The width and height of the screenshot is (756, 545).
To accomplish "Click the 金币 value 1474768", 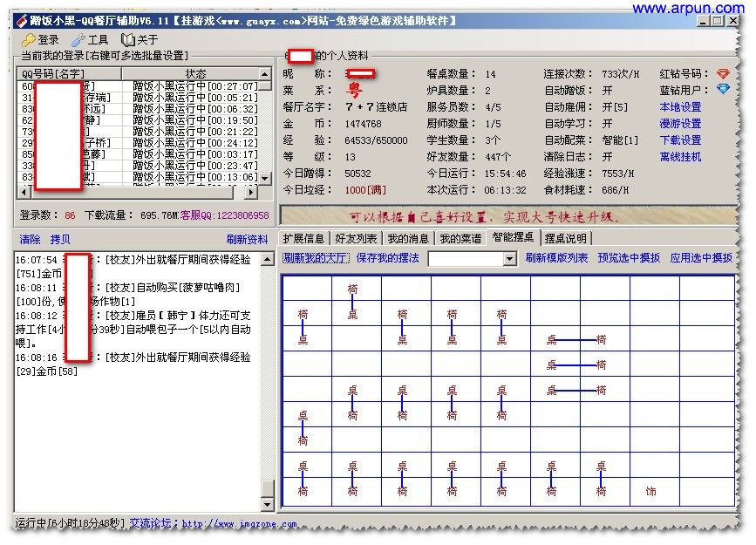I will pyautogui.click(x=363, y=124).
